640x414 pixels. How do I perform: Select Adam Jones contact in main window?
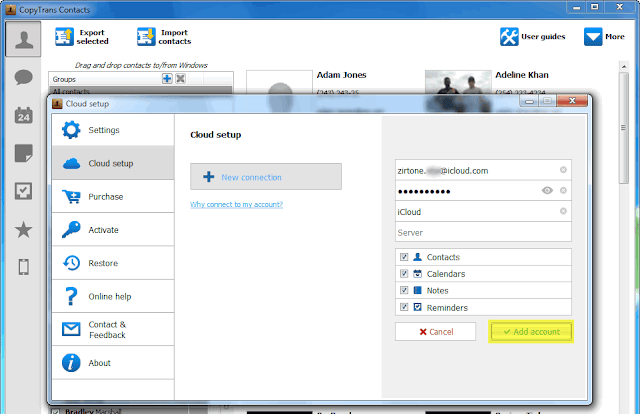click(342, 75)
